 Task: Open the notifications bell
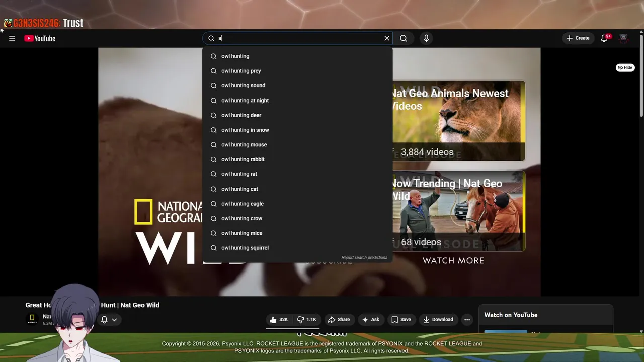(x=605, y=38)
